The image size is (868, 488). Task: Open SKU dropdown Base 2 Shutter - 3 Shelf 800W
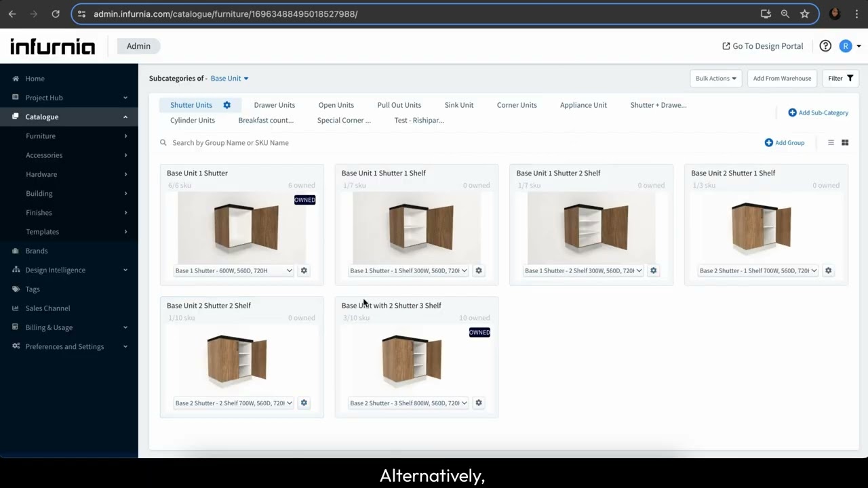tap(408, 403)
